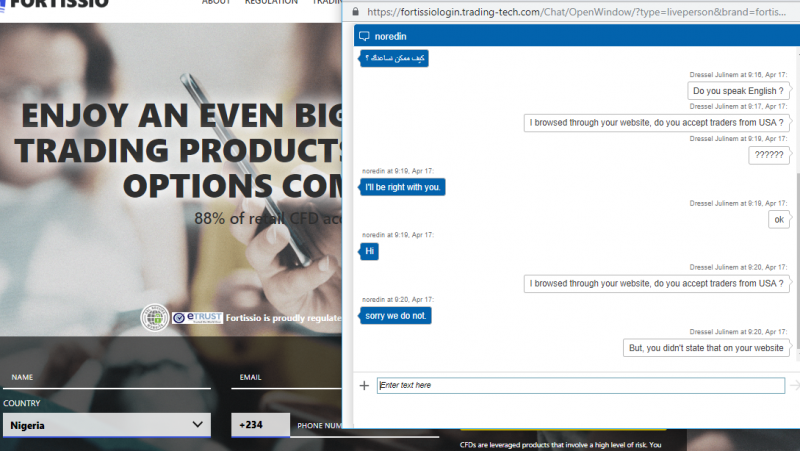Viewport: 800px width, 451px height.
Task: Open the Nigeria country dropdown
Action: click(x=107, y=425)
